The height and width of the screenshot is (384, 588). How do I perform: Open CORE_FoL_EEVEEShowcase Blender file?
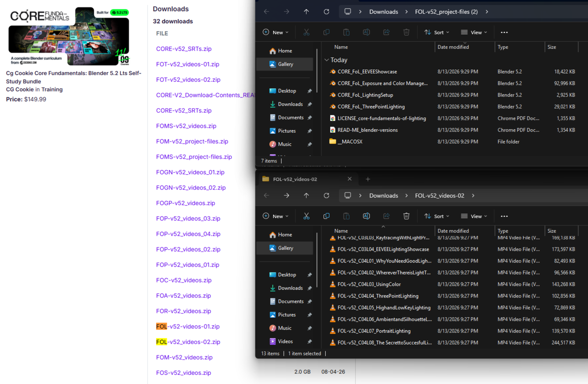point(367,72)
